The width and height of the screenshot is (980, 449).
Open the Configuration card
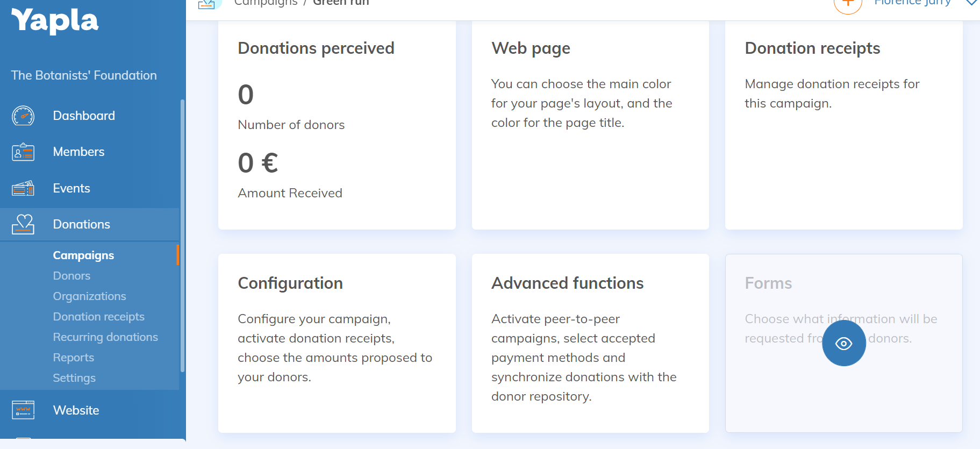point(337,343)
